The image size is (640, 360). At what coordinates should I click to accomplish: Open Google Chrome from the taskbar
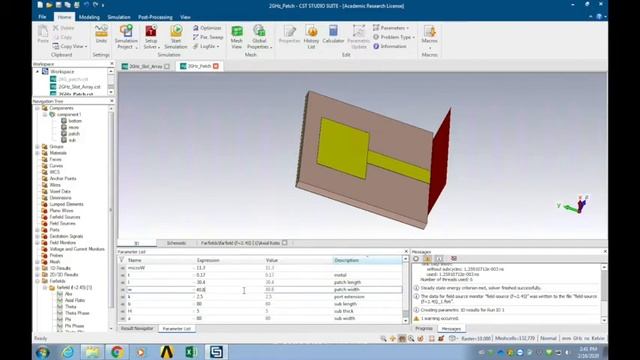click(x=117, y=351)
